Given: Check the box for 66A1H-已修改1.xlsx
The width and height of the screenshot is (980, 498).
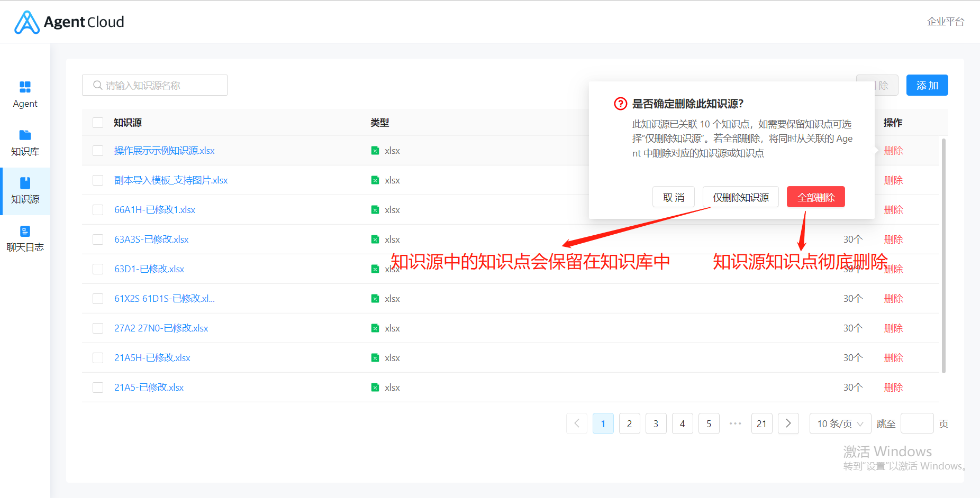Looking at the screenshot, I should coord(98,210).
